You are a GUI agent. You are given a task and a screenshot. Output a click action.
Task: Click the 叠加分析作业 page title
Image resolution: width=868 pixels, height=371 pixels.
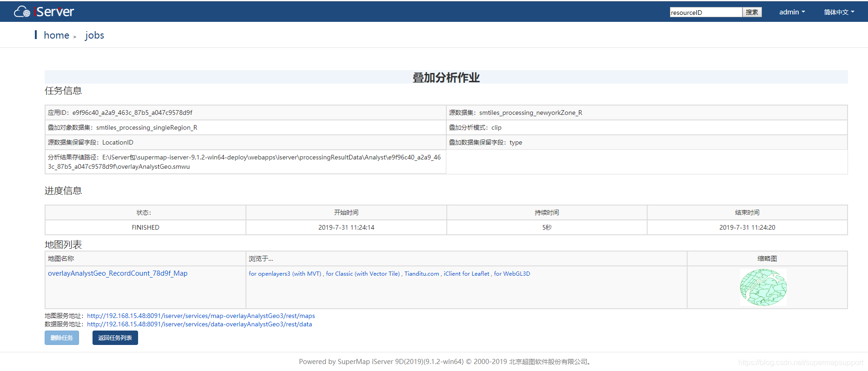pyautogui.click(x=446, y=78)
